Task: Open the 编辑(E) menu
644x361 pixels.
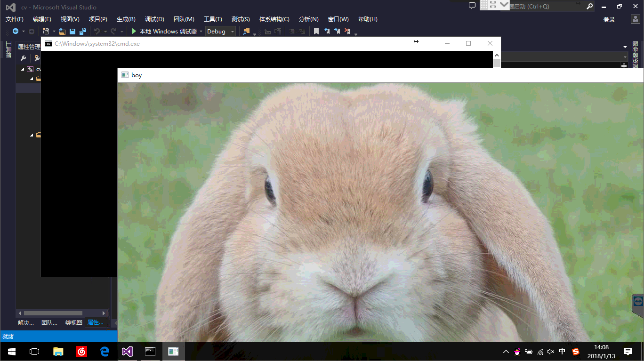Action: [x=42, y=19]
